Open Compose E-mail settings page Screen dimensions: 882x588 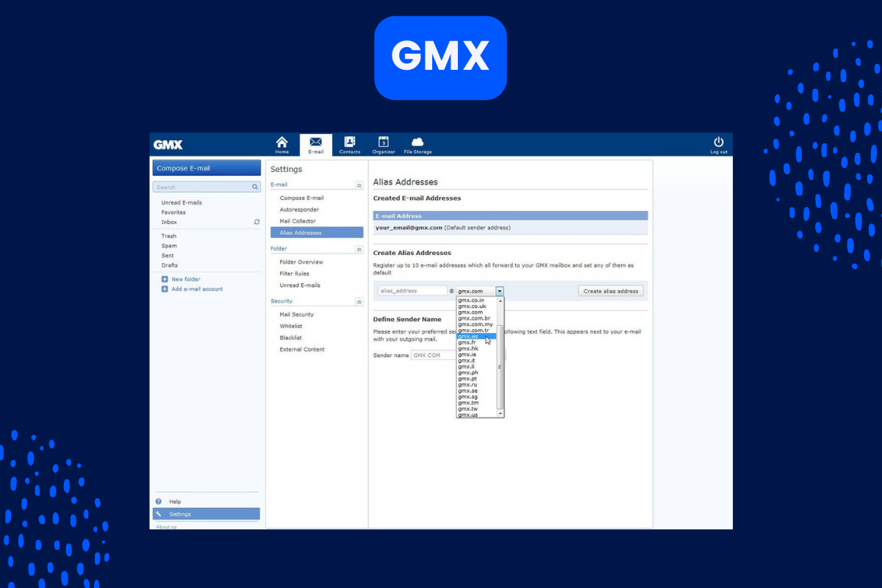(301, 198)
